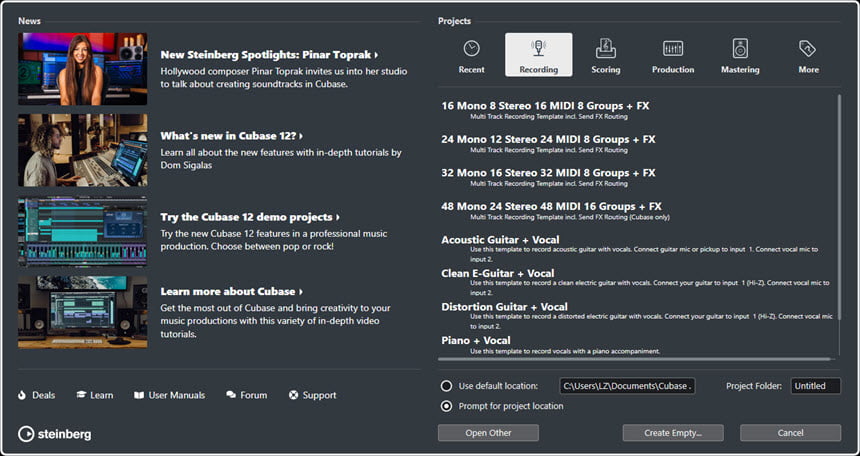This screenshot has height=456, width=860.
Task: Click the template list horizontal scrollbar
Action: tap(635, 359)
